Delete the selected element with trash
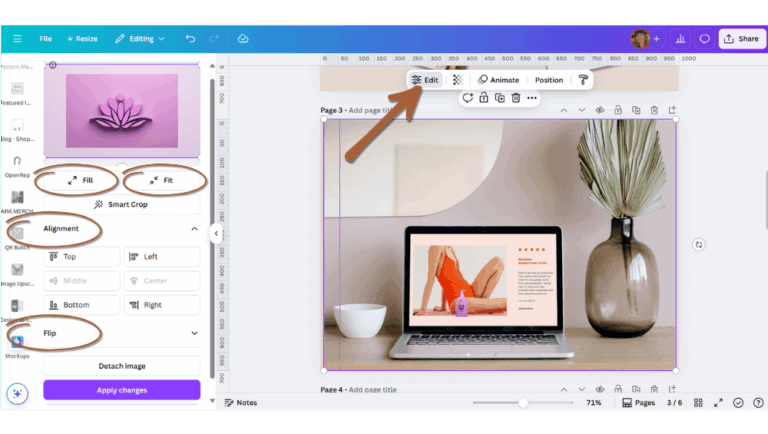This screenshot has height=434, width=768. pos(516,98)
